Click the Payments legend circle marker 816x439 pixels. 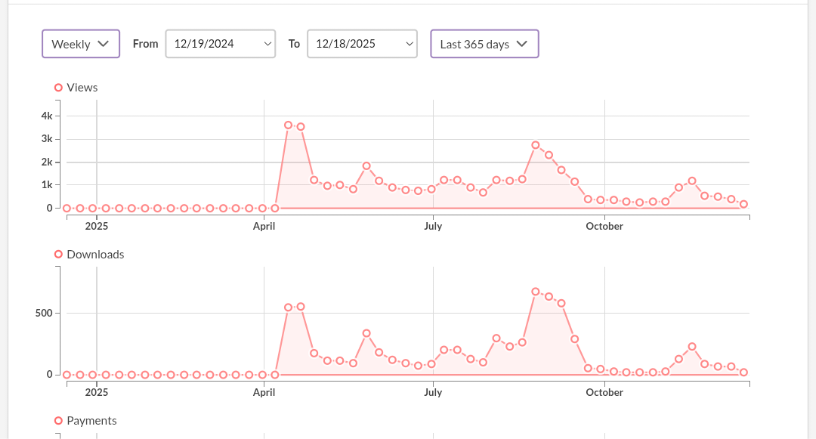[58, 421]
